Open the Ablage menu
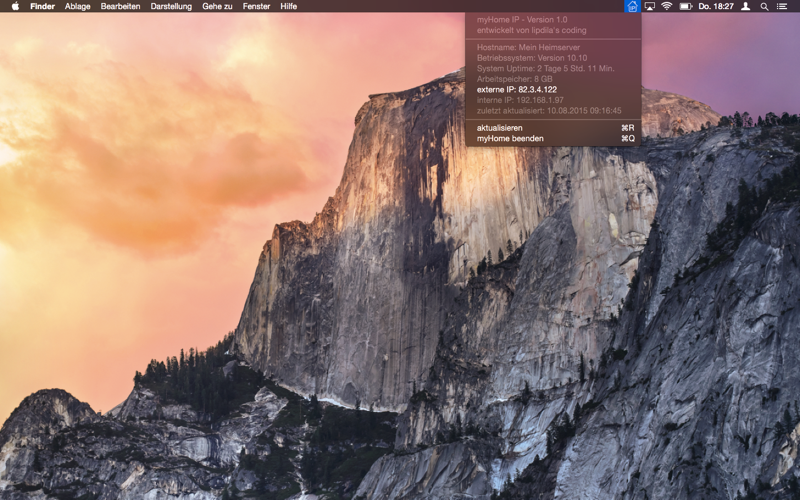800x500 pixels. [78, 6]
